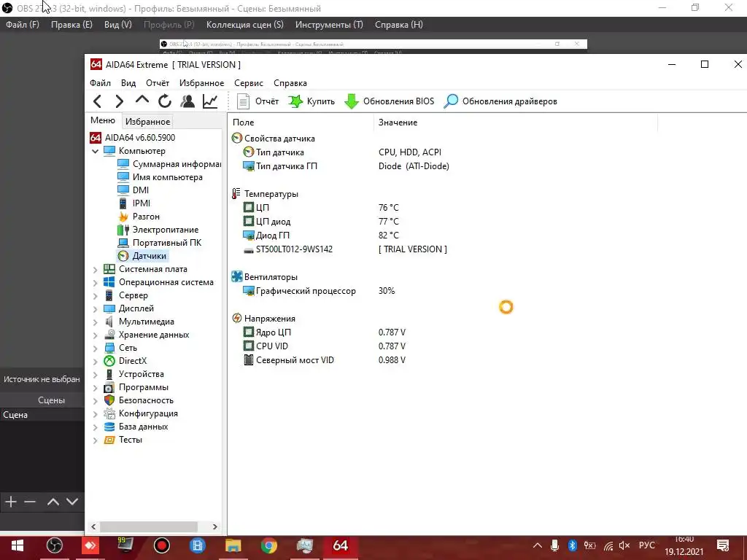Expand the Сервер tree node

pos(95,296)
